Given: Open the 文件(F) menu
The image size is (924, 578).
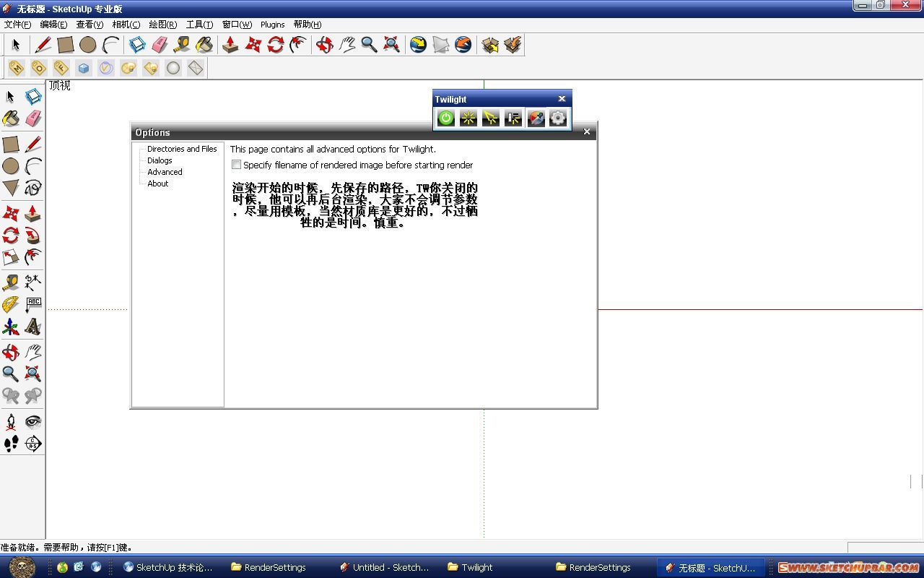Looking at the screenshot, I should tap(17, 25).
